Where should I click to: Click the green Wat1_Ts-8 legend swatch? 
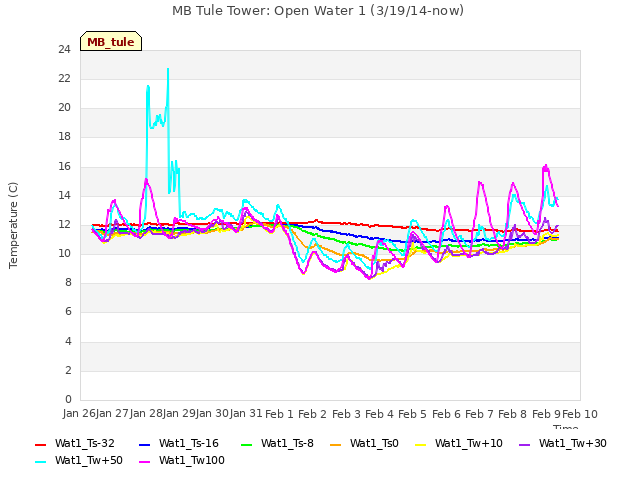click(247, 445)
